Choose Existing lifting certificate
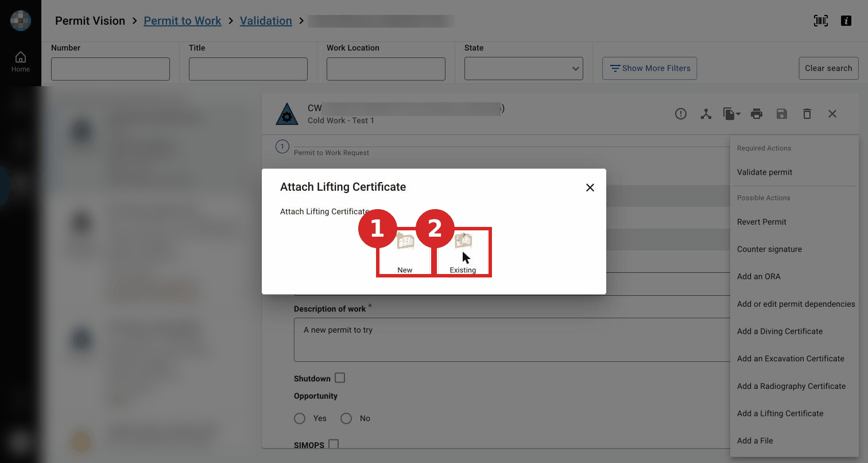The width and height of the screenshot is (868, 463). click(463, 252)
